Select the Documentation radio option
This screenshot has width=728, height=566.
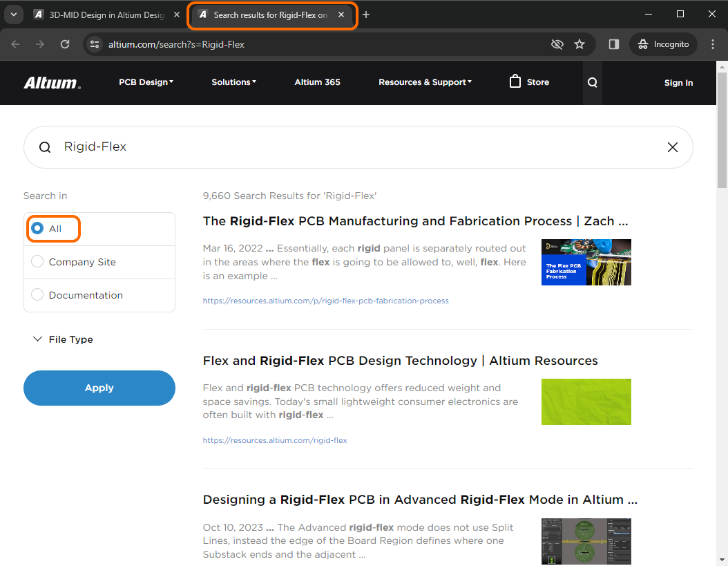tap(37, 294)
